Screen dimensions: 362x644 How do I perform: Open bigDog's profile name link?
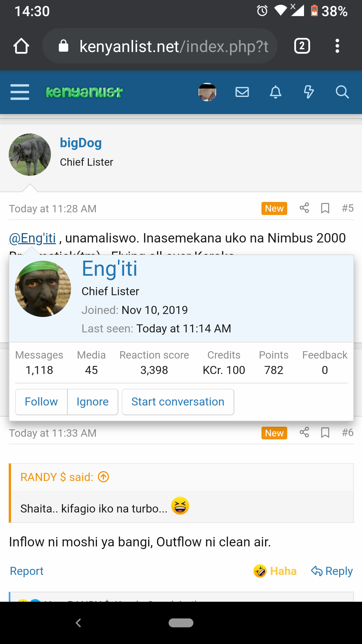(81, 143)
